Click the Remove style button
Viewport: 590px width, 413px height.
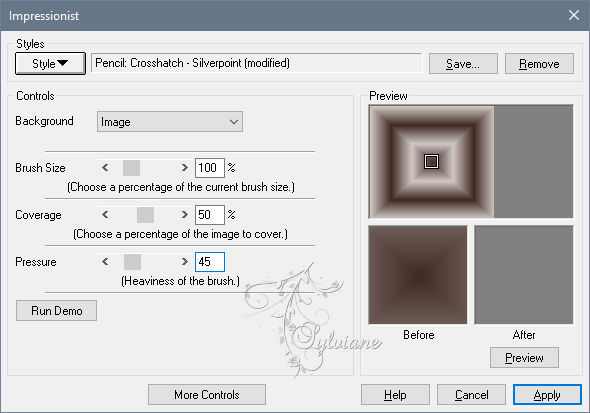click(539, 64)
